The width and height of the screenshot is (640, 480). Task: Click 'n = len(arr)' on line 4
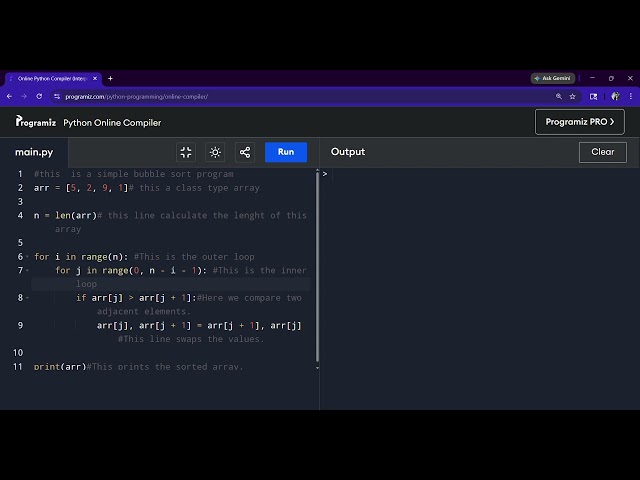[x=65, y=215]
